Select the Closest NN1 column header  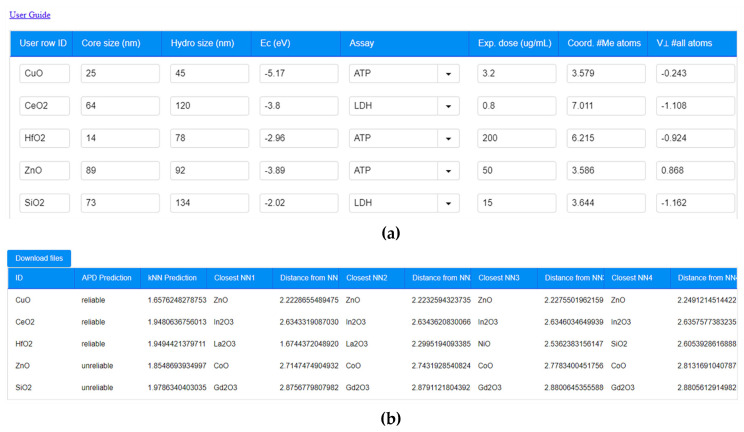point(235,278)
